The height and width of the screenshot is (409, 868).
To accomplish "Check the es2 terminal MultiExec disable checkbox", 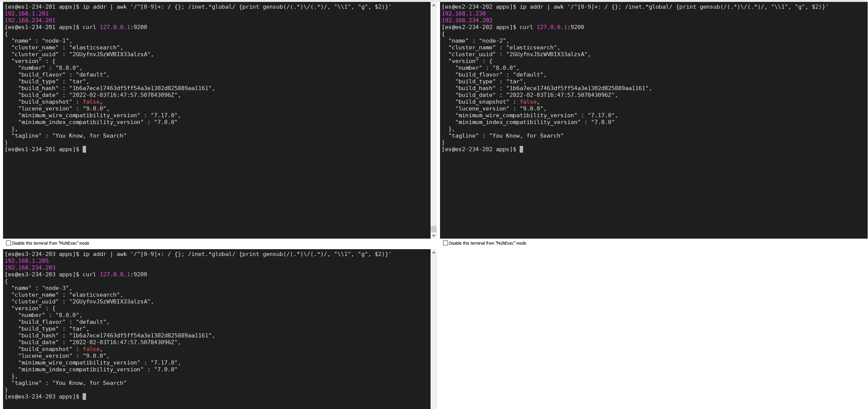I will click(x=445, y=243).
